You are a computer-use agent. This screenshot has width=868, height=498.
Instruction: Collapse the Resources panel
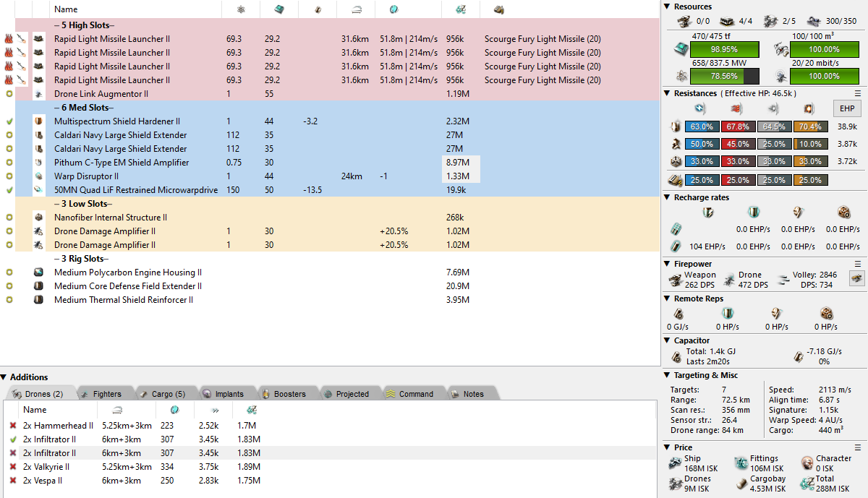click(x=668, y=7)
